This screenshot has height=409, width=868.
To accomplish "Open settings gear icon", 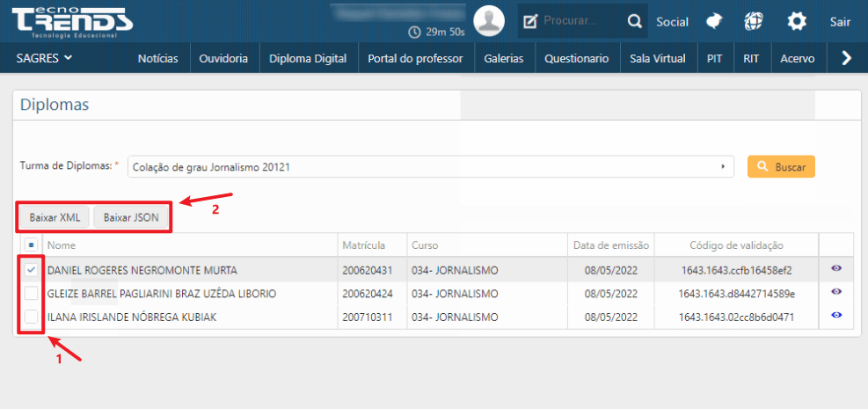I will pyautogui.click(x=796, y=21).
